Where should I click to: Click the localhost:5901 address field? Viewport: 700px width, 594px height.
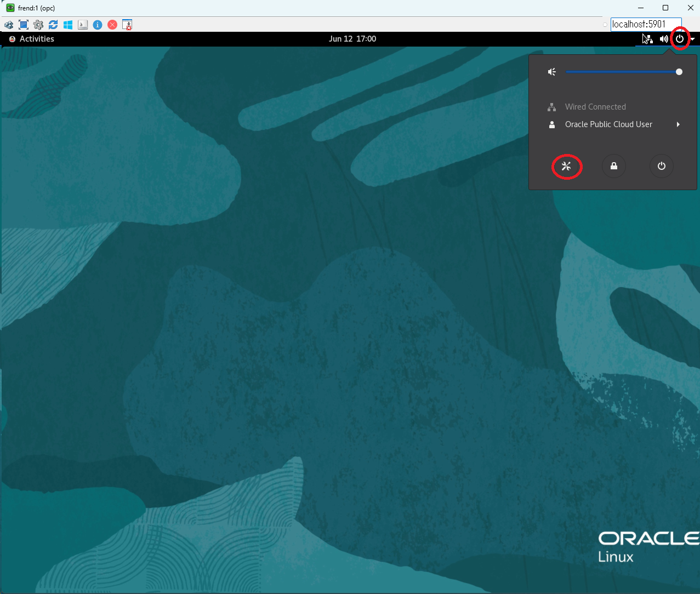click(645, 24)
